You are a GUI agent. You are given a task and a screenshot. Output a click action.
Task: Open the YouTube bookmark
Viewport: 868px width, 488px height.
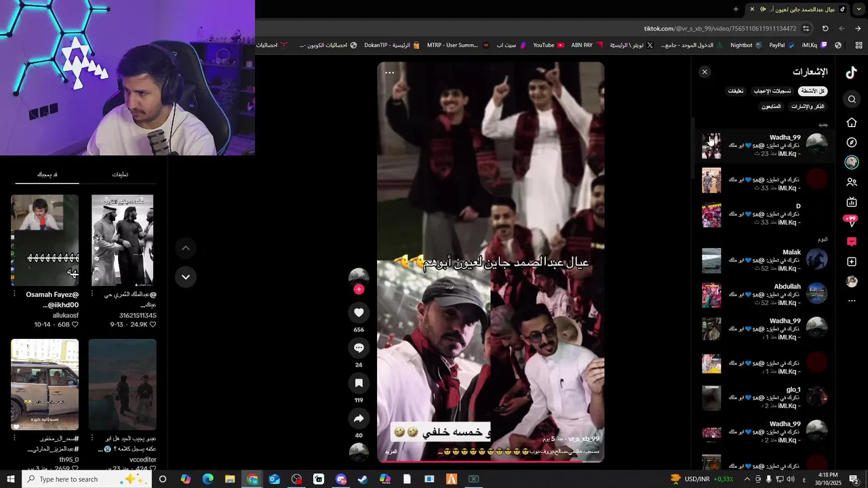click(549, 45)
